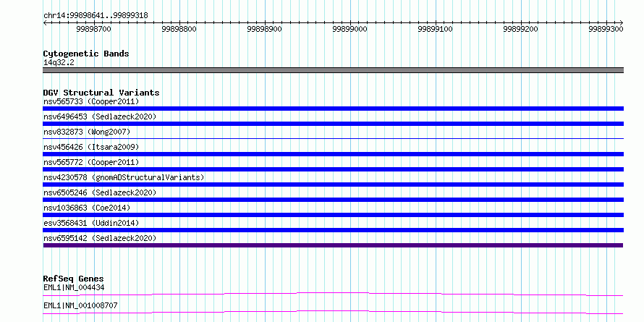Open variant nsv456426 (Itsara2009) label

(x=91, y=147)
